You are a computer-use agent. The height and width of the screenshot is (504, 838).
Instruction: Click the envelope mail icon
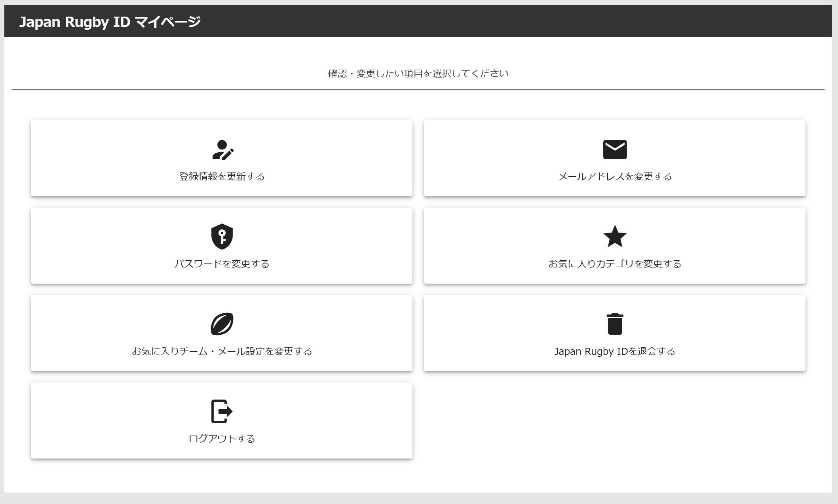pyautogui.click(x=615, y=150)
